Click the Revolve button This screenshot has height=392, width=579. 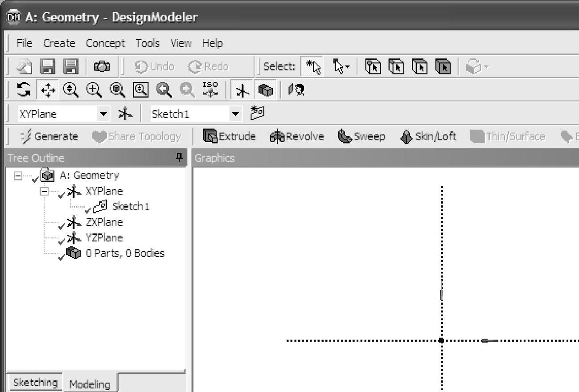(297, 136)
